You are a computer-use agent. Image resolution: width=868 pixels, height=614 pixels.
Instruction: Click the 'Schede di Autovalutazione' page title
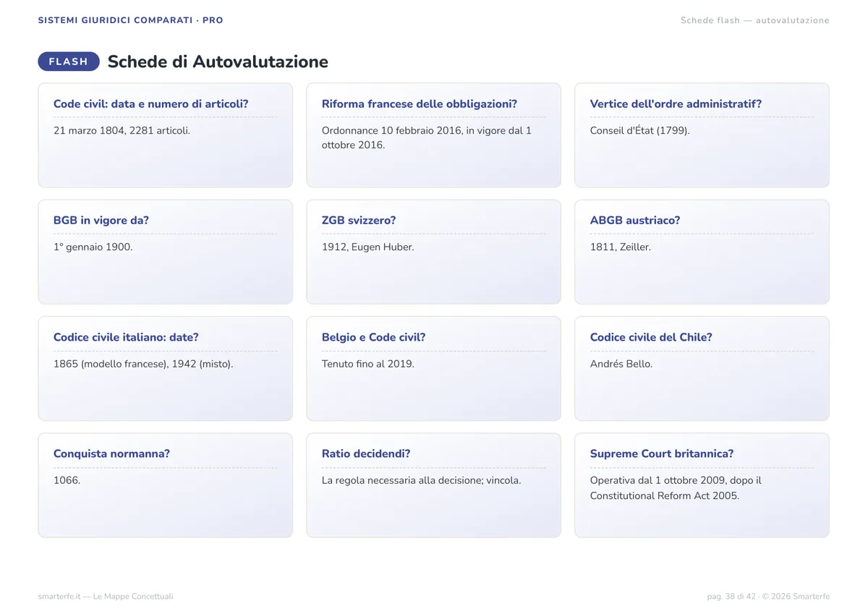coord(218,61)
